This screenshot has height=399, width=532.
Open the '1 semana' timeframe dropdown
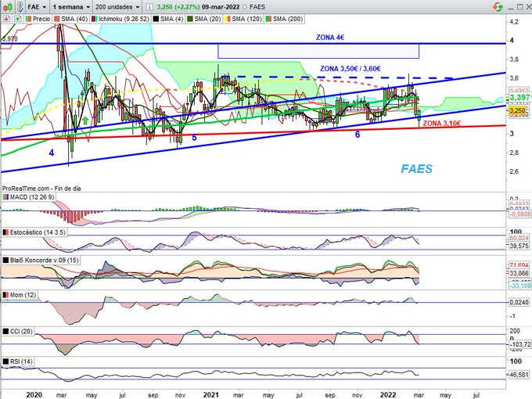(71, 7)
